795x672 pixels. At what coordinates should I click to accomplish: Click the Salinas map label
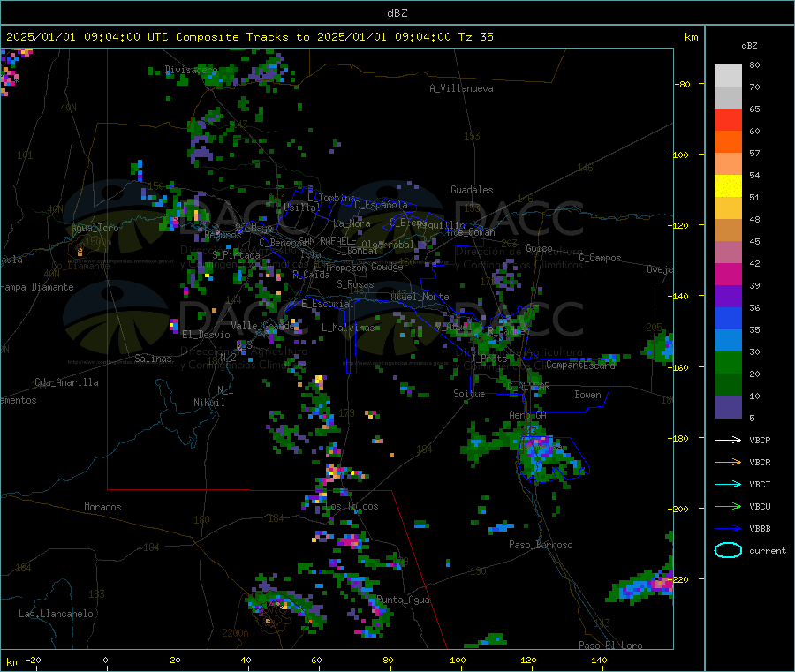tap(153, 359)
